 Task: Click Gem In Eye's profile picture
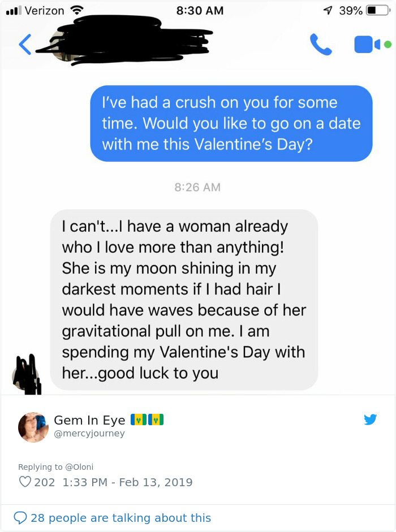pyautogui.click(x=33, y=427)
